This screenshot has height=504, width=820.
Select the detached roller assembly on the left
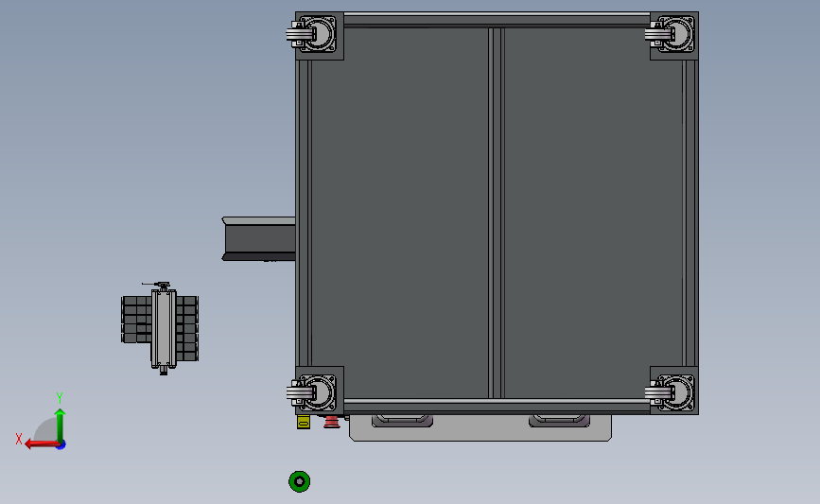160,328
